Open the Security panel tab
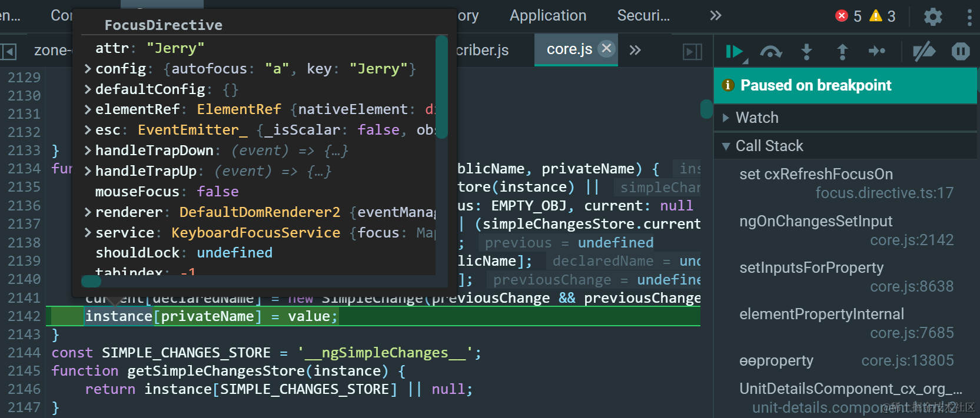This screenshot has height=418, width=980. 643,16
